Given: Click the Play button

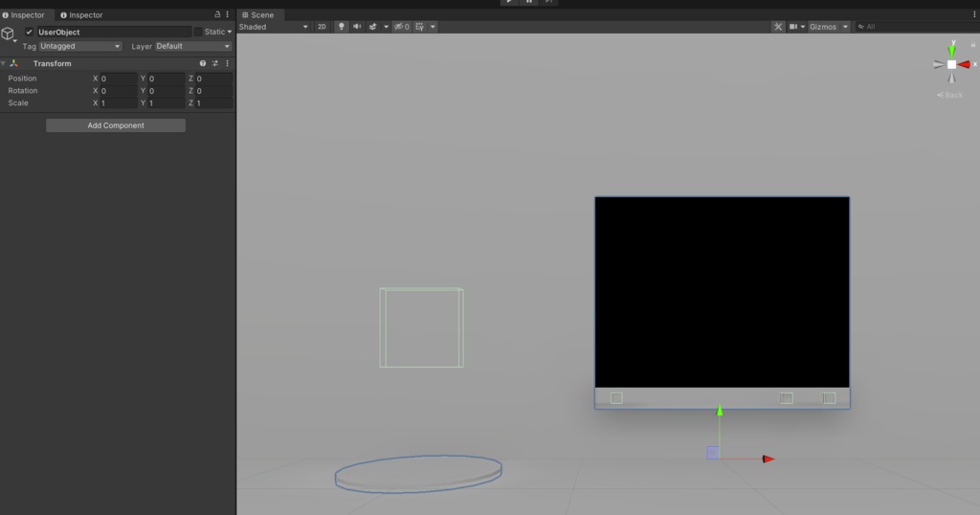Looking at the screenshot, I should [x=509, y=2].
